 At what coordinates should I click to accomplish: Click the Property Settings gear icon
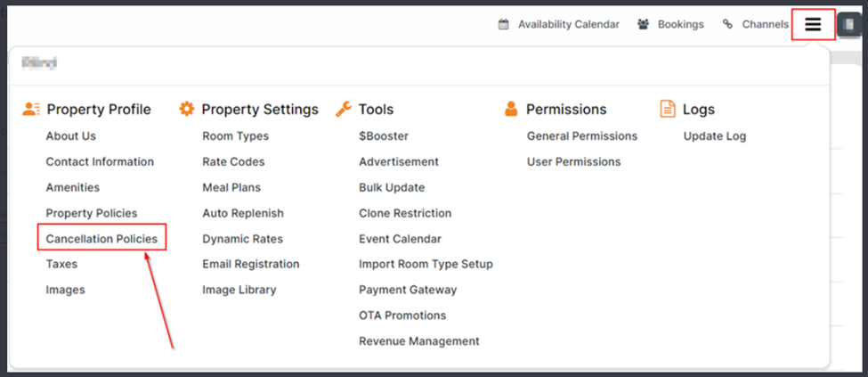point(186,109)
